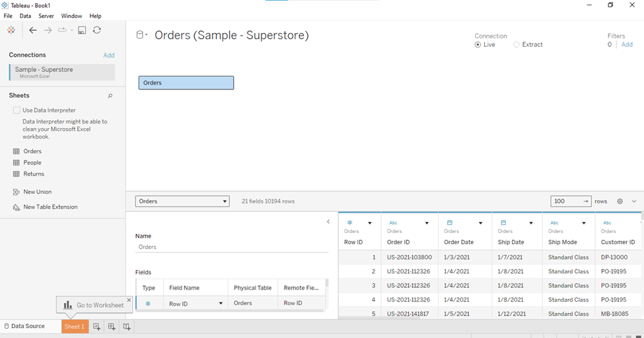Click cell US-2021-103800
The width and height of the screenshot is (644, 338).
pos(410,257)
